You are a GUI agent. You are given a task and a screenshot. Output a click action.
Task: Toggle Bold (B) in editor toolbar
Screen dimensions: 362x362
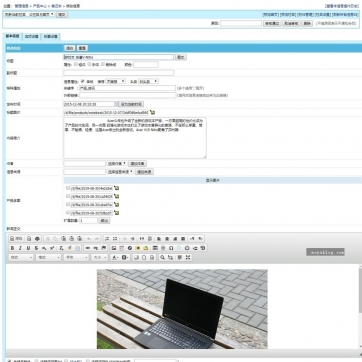[x=13, y=248]
